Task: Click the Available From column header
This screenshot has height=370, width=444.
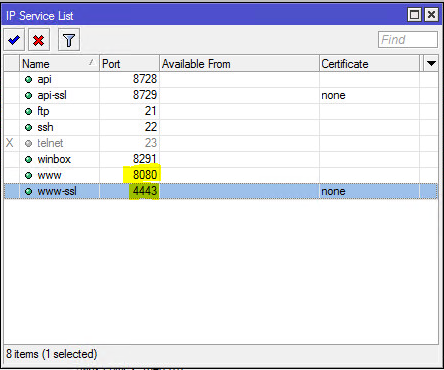Action: tap(239, 63)
